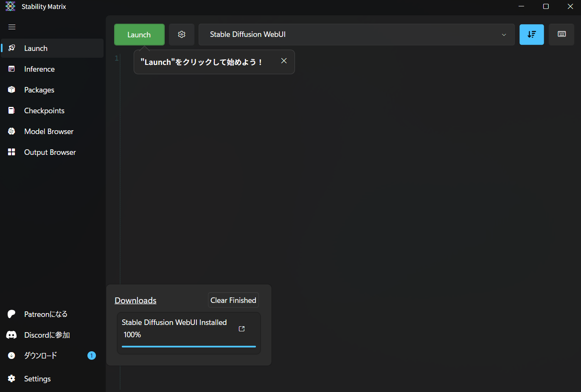This screenshot has width=581, height=392.
Task: Click the green Launch button
Action: [x=139, y=35]
